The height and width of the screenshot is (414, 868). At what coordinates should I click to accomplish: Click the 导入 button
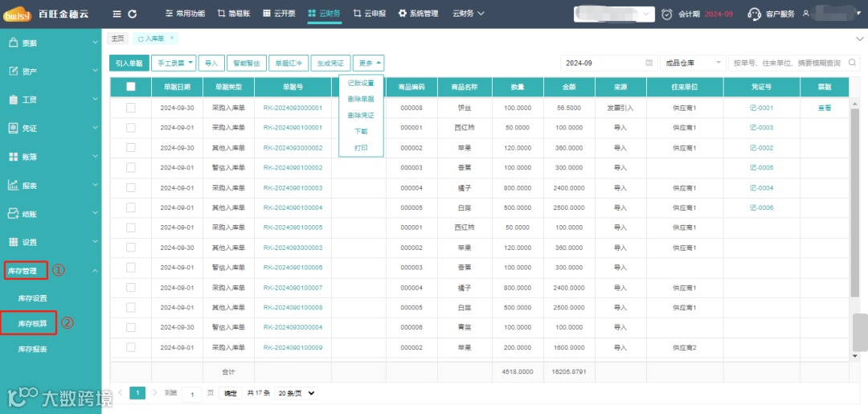(x=211, y=63)
